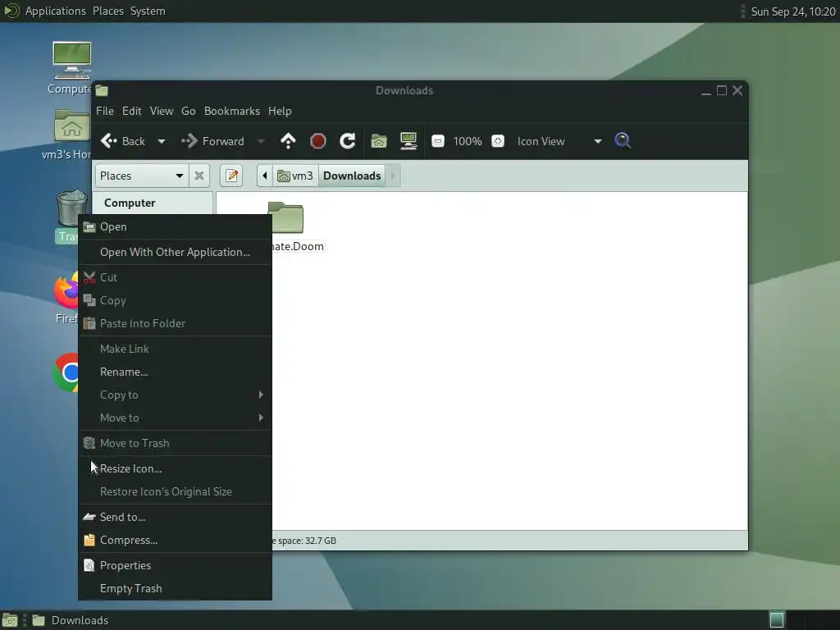Open the Places sidebar selector dropdown
This screenshot has height=630, width=840.
coord(142,176)
